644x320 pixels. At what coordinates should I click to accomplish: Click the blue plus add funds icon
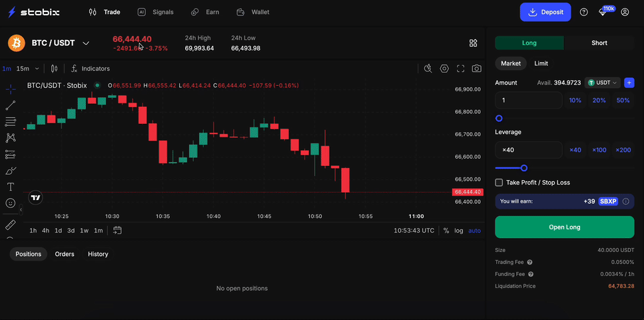click(x=629, y=83)
